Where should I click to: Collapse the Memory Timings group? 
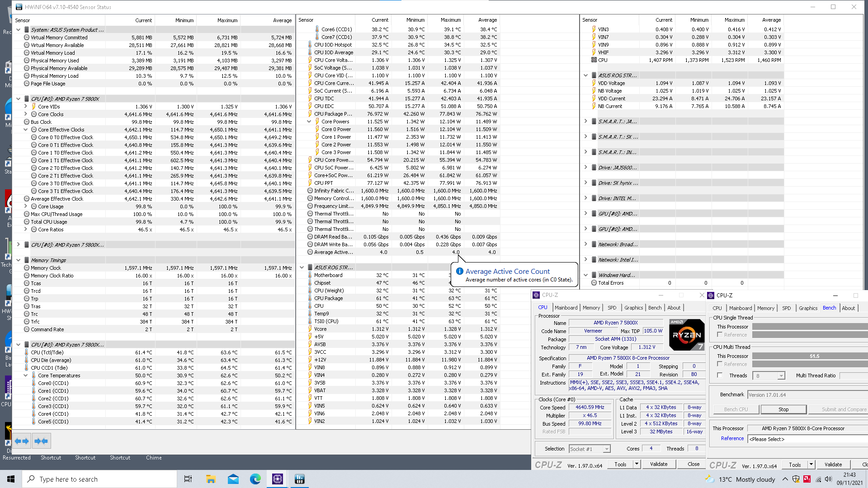[18, 260]
